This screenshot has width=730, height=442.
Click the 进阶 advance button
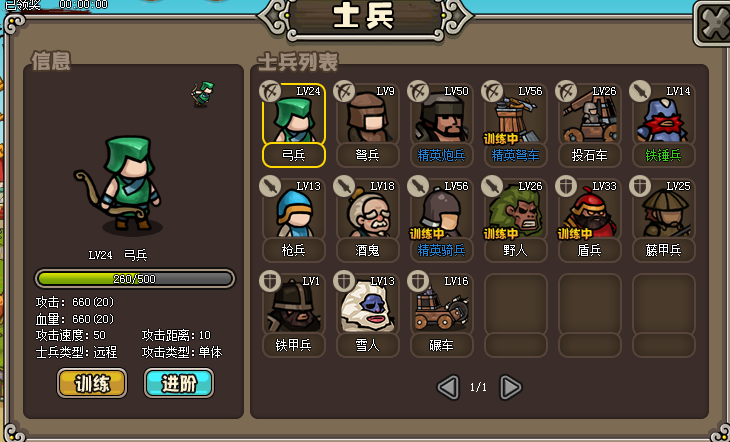coord(179,383)
